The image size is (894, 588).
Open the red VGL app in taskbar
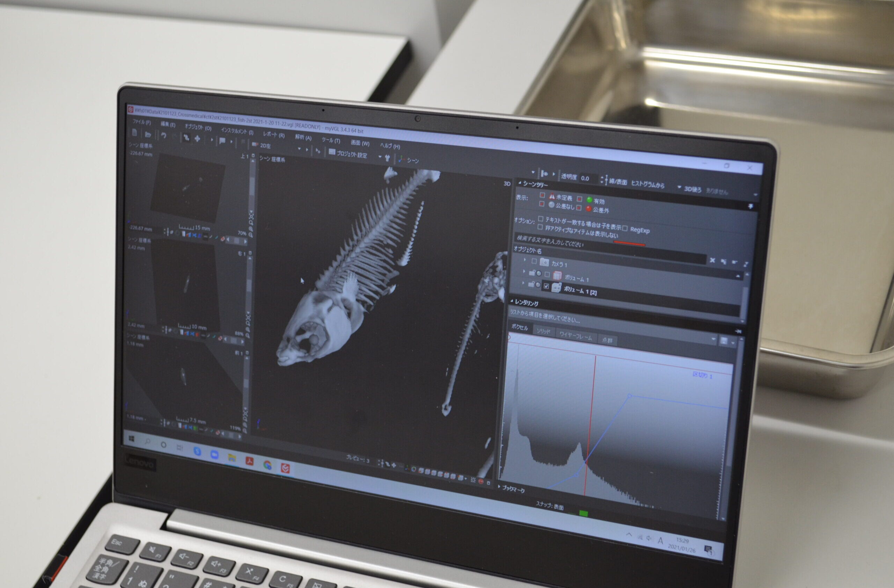click(285, 468)
